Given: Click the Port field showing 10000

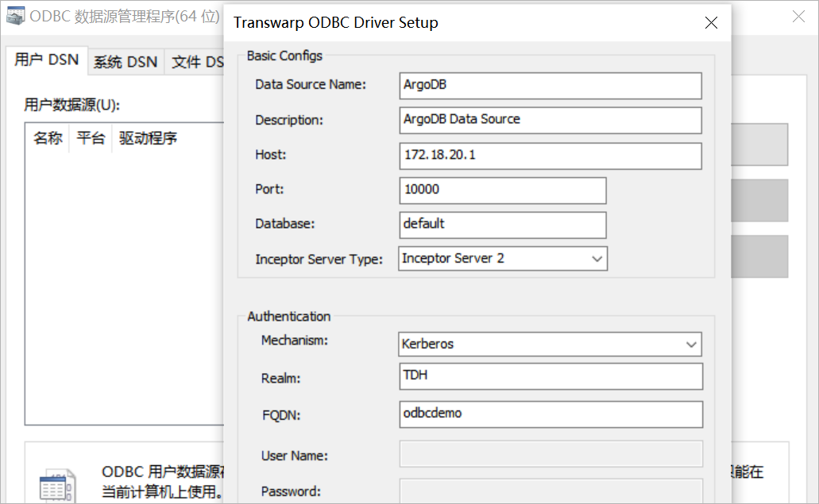Looking at the screenshot, I should (x=503, y=190).
